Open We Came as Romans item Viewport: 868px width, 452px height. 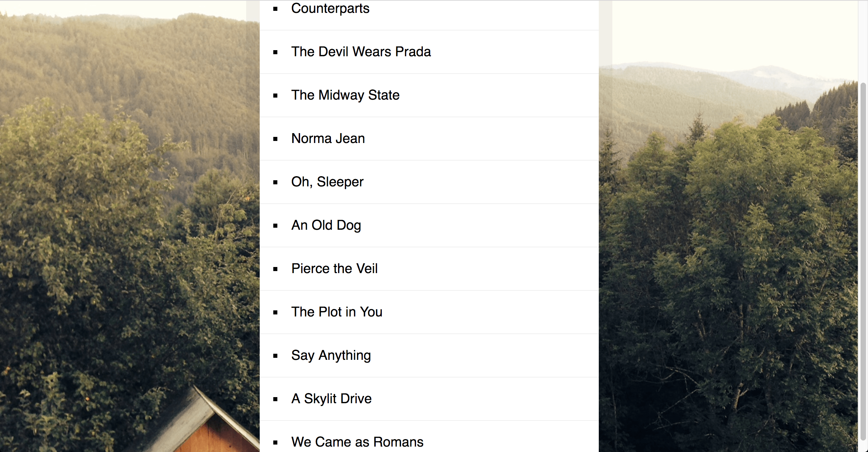[x=357, y=442]
